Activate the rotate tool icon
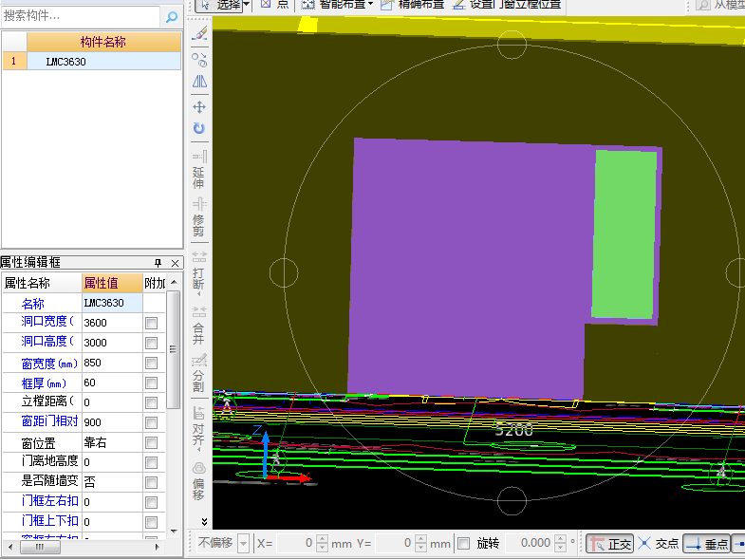 (x=199, y=128)
